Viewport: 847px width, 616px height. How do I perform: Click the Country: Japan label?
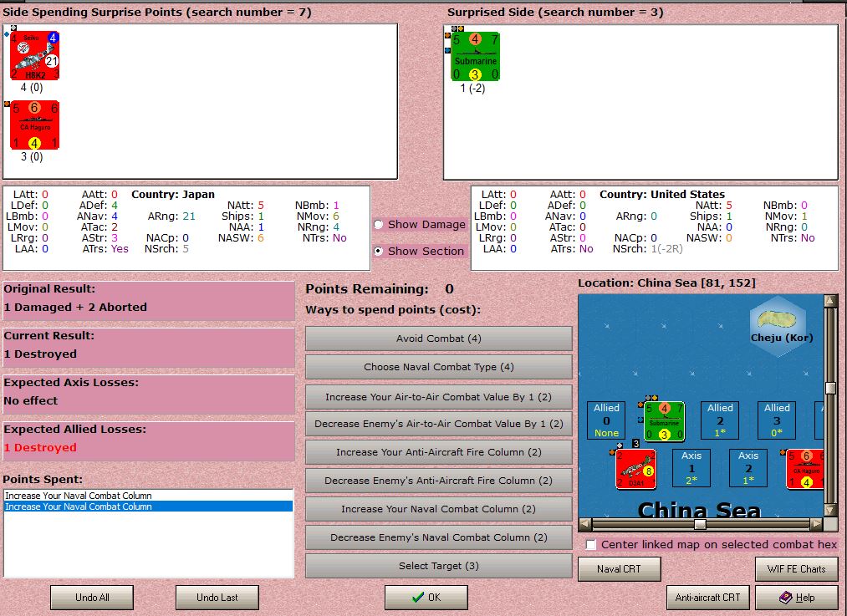click(173, 195)
